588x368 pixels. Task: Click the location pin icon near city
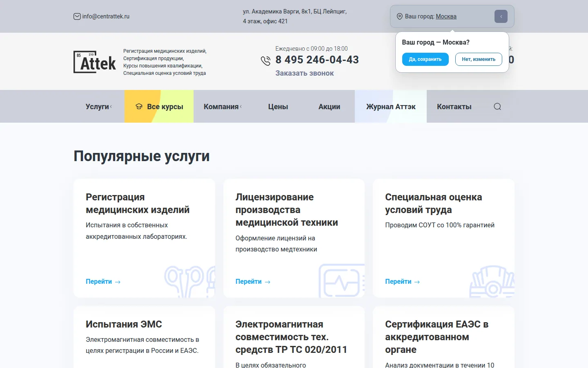tap(400, 16)
